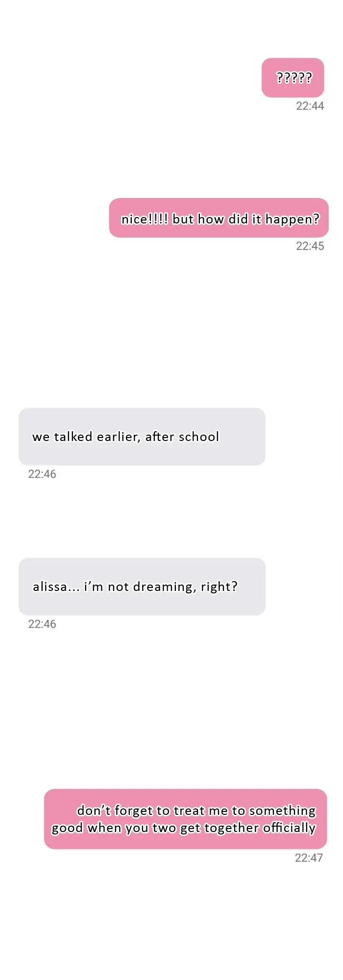This screenshot has height=980, width=343.
Task: Click 22:46 timestamp below the 'alissa...' message
Action: click(42, 624)
